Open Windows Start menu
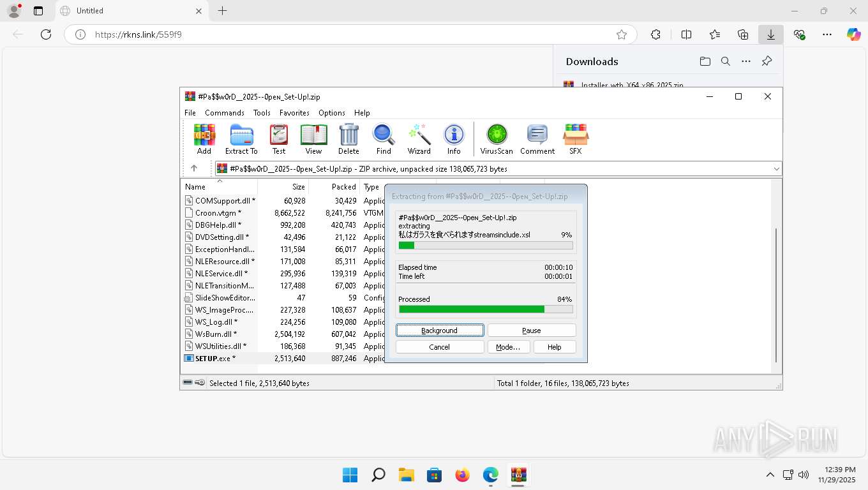This screenshot has width=868, height=490. coord(350,475)
